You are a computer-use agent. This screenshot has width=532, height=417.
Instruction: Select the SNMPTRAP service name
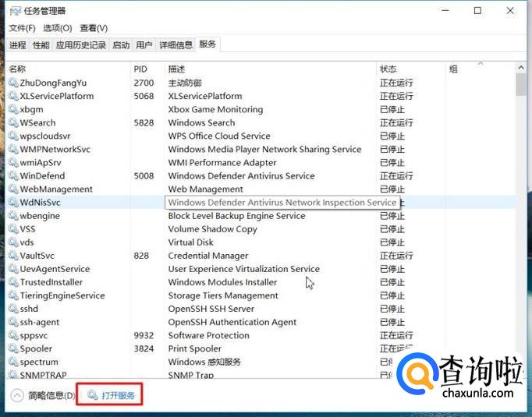tap(43, 375)
